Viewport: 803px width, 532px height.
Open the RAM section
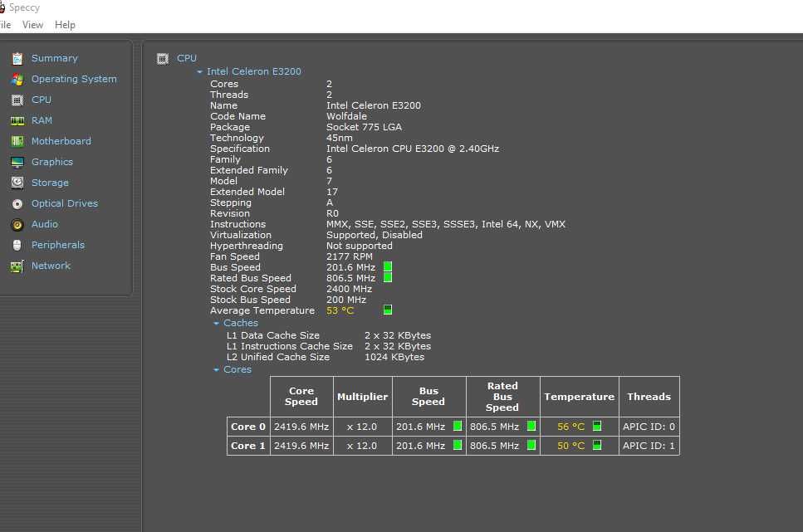42,120
